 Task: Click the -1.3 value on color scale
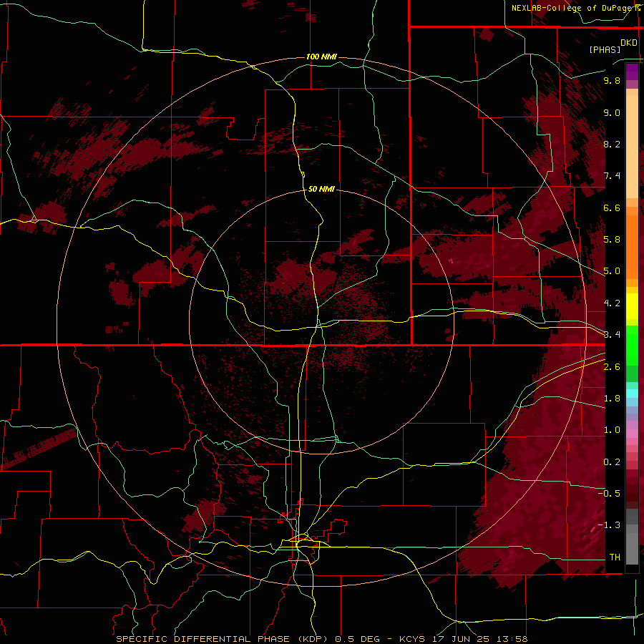click(610, 525)
